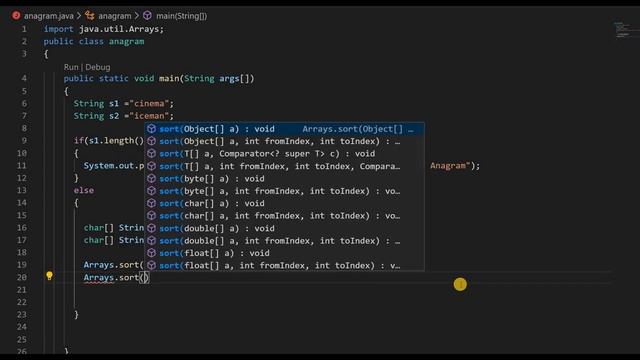Select sort(double[] a, int fromIndex, int toIndex) suggestion
The image size is (640, 360).
point(284,240)
